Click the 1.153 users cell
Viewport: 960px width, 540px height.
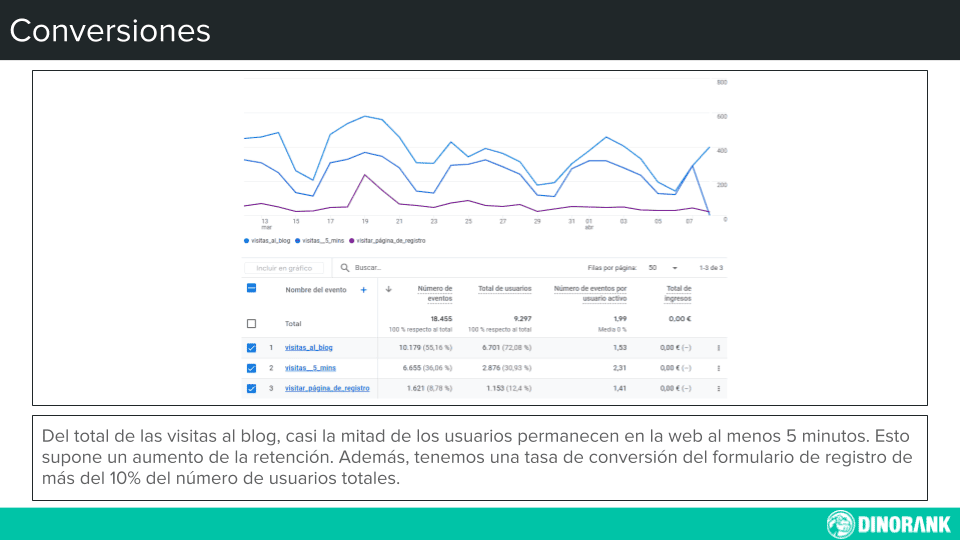tap(509, 388)
